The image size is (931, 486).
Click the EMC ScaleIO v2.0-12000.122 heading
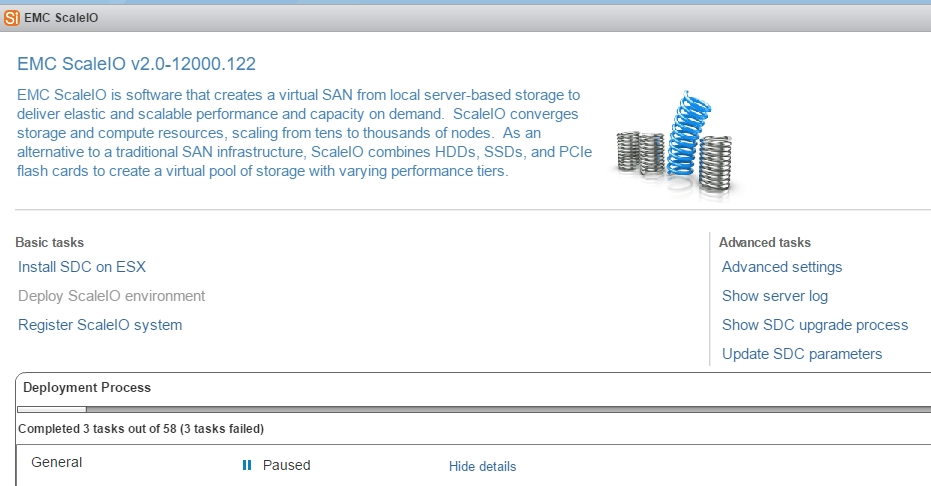coord(137,64)
